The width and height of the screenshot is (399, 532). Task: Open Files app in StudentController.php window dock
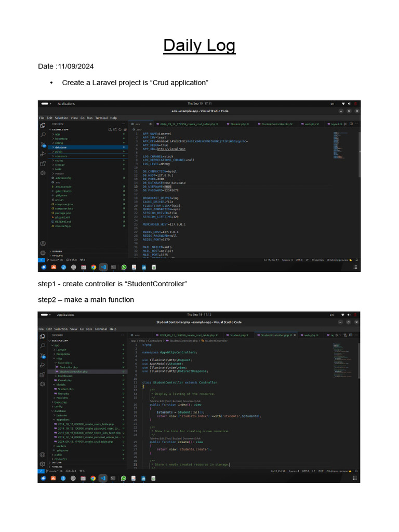(83, 478)
